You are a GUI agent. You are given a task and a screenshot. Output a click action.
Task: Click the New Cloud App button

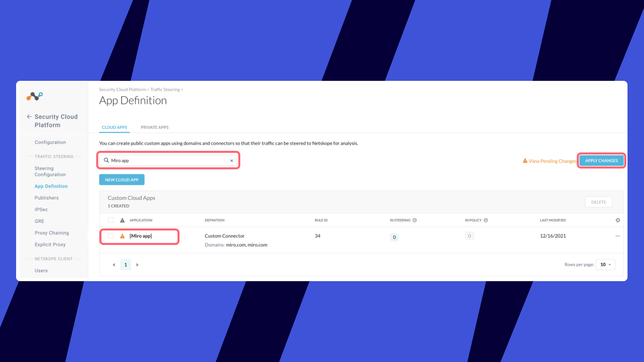pos(122,179)
